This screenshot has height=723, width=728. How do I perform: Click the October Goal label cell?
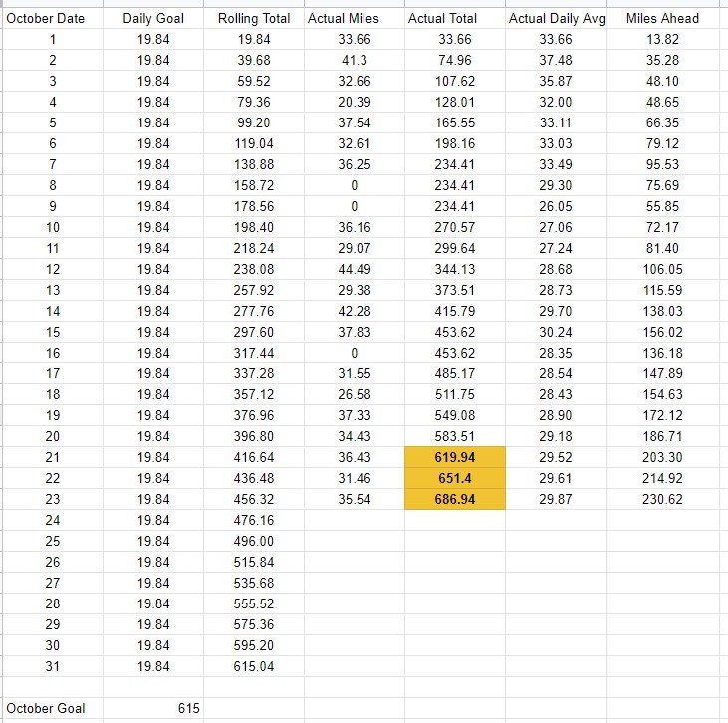click(x=53, y=708)
